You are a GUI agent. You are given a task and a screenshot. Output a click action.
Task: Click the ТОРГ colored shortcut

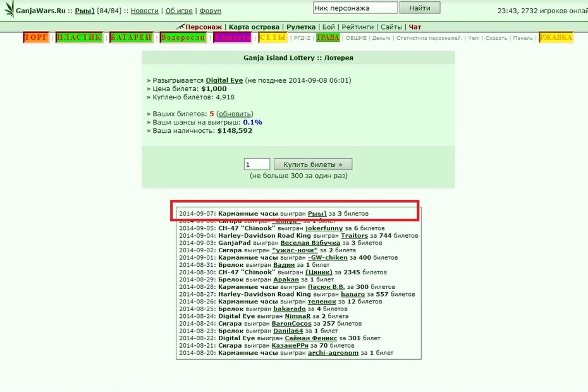[x=37, y=37]
